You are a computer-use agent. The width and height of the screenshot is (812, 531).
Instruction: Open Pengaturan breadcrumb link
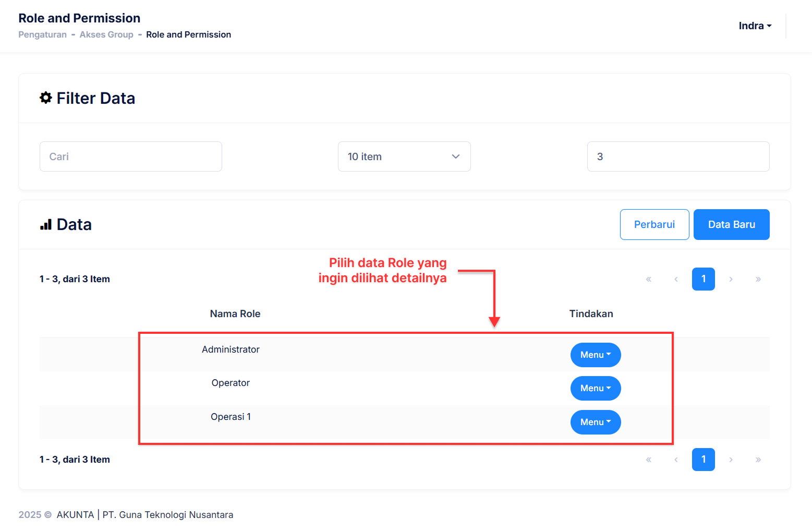42,34
